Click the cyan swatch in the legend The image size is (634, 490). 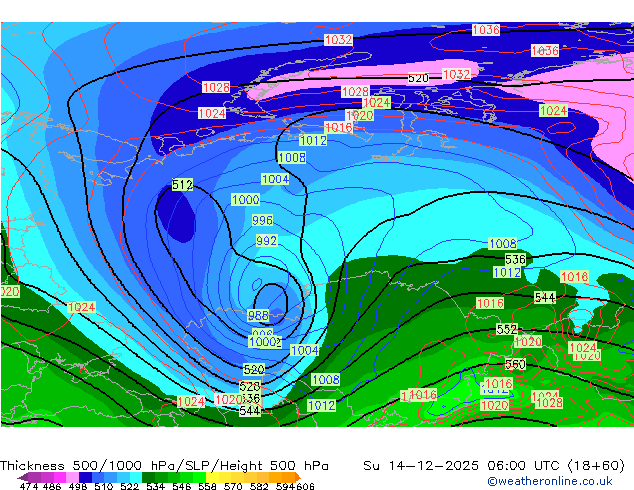[136, 477]
